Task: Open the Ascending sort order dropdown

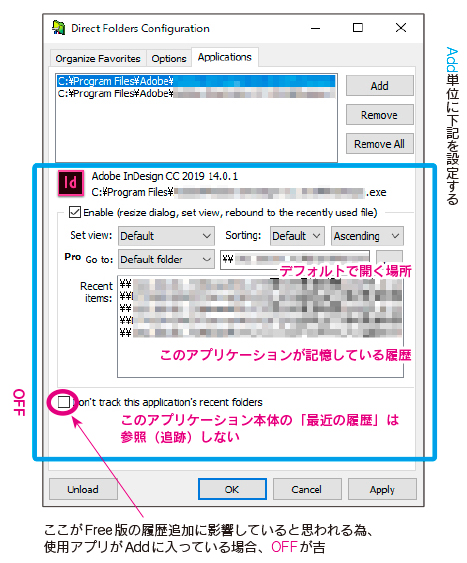Action: [367, 236]
